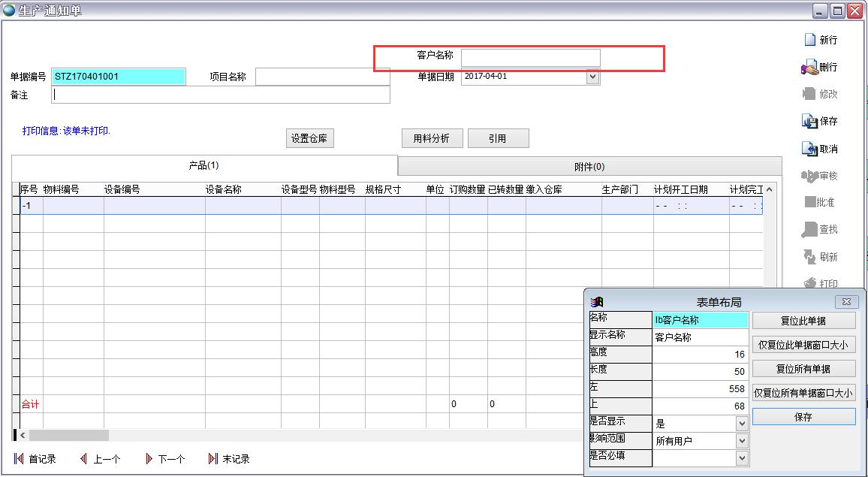Close the 表单布局 panel
Image resolution: width=868 pixels, height=477 pixels.
846,302
